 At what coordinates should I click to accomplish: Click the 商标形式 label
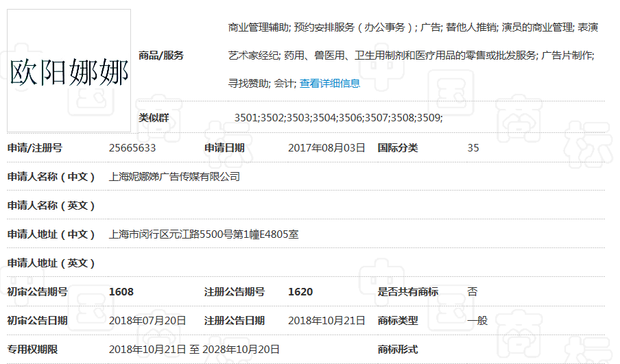point(398,350)
